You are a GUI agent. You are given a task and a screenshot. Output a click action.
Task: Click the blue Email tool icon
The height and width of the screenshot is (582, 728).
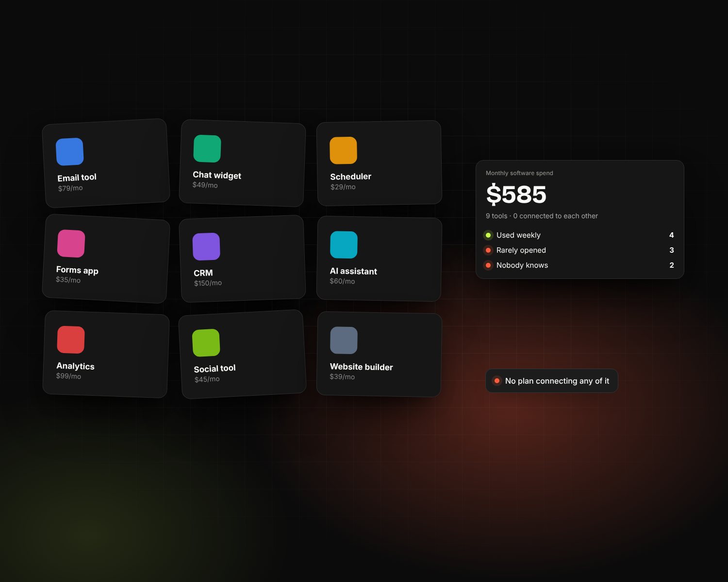click(x=70, y=152)
